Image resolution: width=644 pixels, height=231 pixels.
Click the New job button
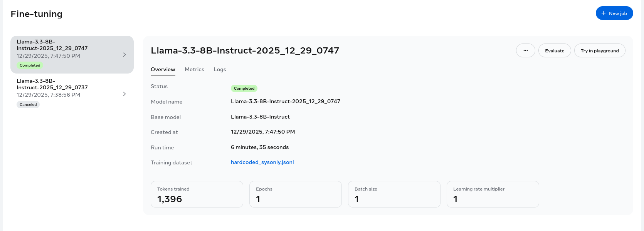pyautogui.click(x=614, y=13)
